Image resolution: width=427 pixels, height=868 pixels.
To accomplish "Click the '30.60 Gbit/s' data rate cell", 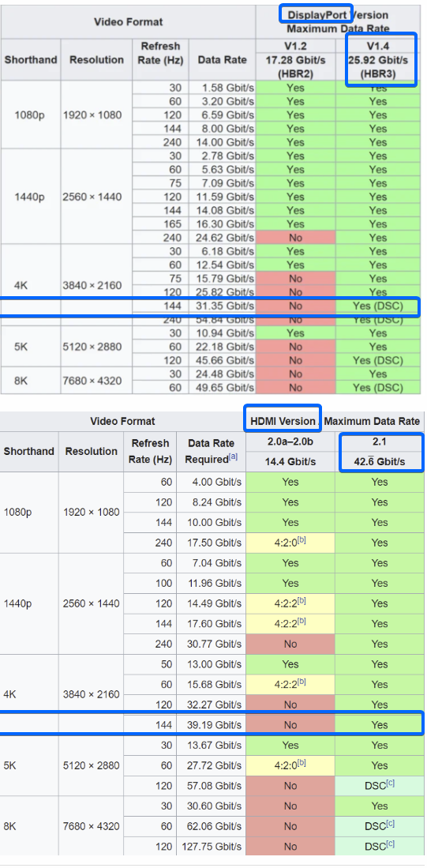I will tap(211, 806).
